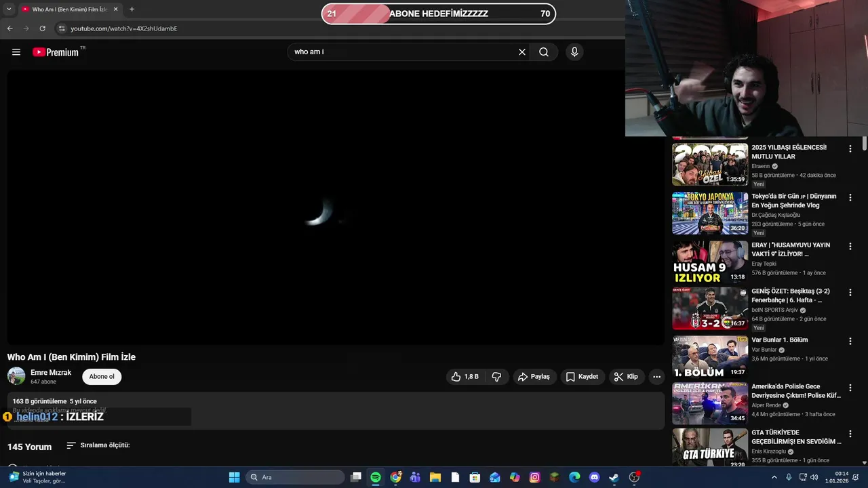This screenshot has height=488, width=868.
Task: Open the Windows Start menu
Action: pos(234,477)
